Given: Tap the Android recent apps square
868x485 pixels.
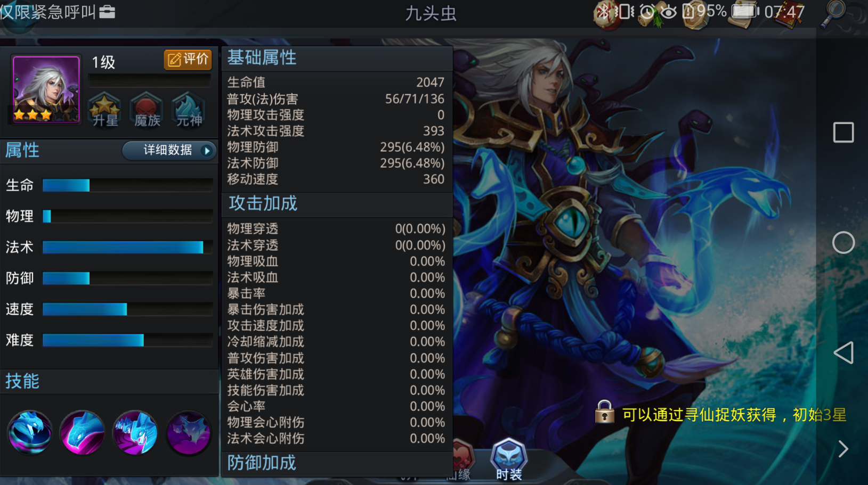Looking at the screenshot, I should [x=843, y=132].
